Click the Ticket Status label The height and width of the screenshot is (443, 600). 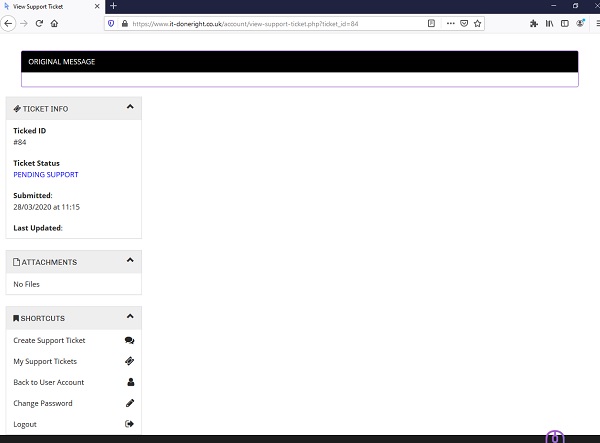pyautogui.click(x=36, y=163)
